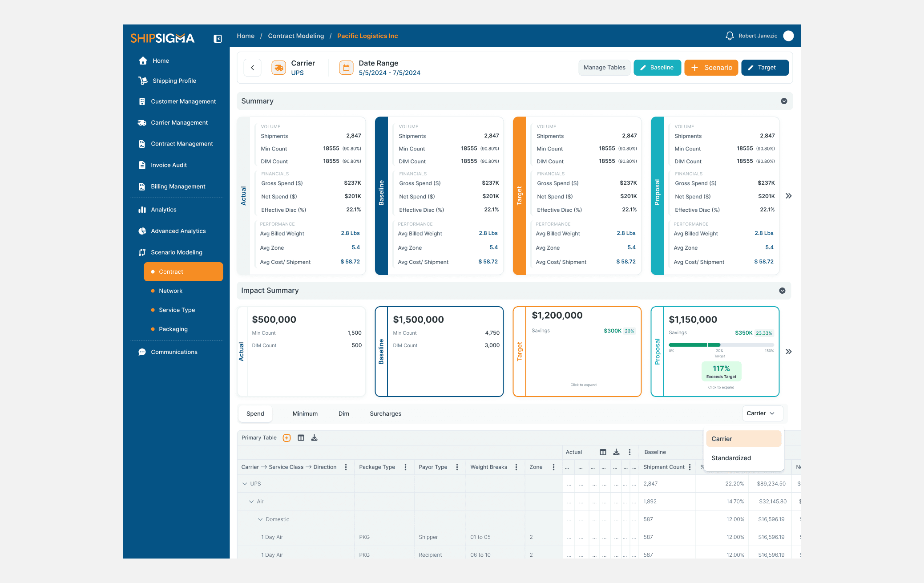Viewport: 924px width, 583px height.
Task: Click the notification bell icon
Action: (x=730, y=36)
